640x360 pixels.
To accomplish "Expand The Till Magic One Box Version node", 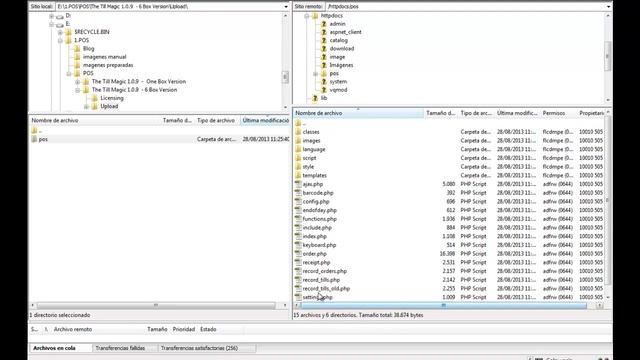I will point(78,82).
